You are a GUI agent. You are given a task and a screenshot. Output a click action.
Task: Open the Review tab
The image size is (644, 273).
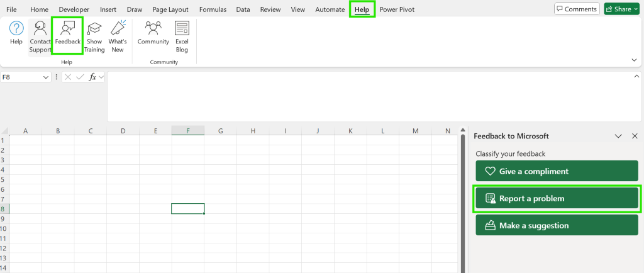(x=270, y=9)
